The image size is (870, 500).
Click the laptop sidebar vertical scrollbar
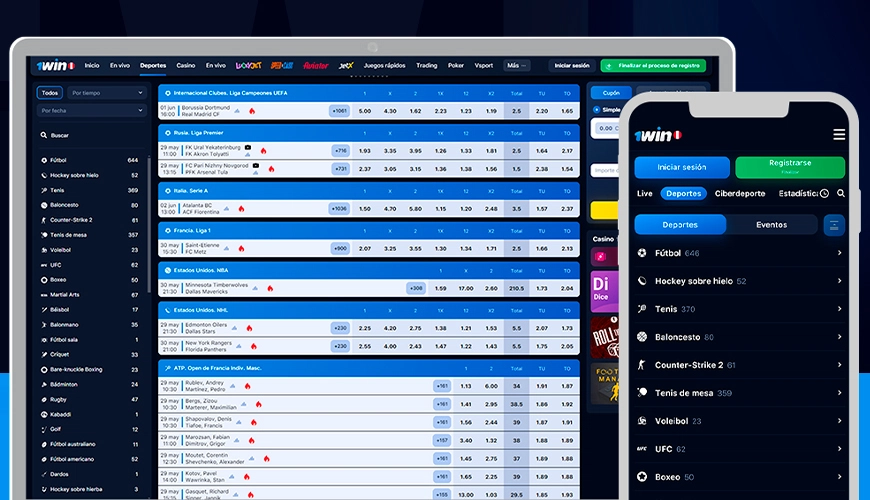tap(149, 224)
